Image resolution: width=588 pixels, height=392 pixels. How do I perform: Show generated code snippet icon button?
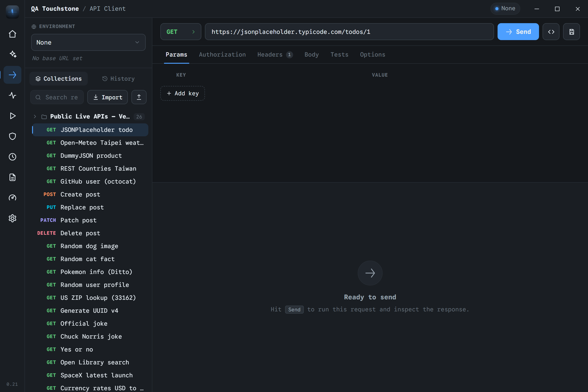tap(551, 32)
